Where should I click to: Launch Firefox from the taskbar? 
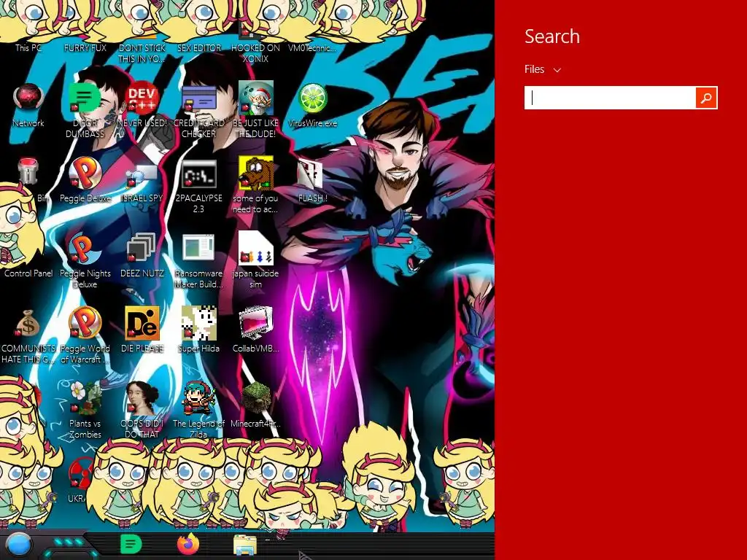(188, 544)
